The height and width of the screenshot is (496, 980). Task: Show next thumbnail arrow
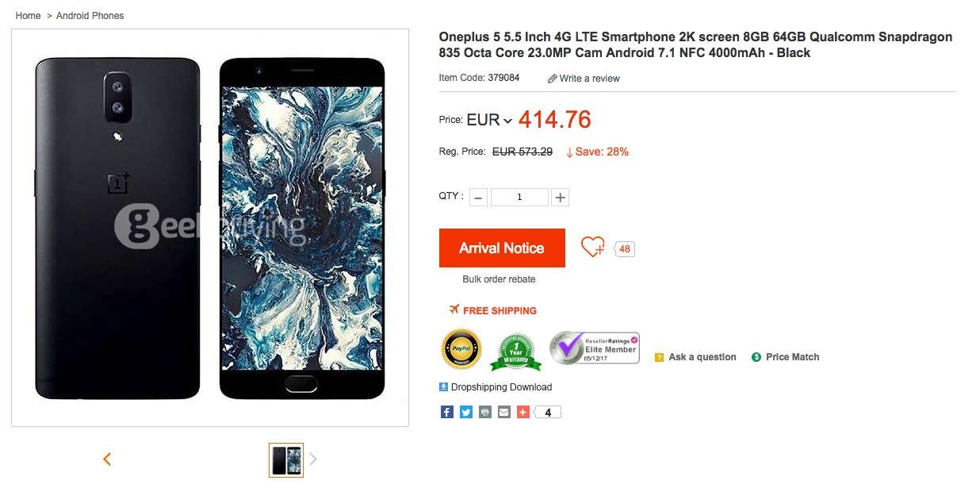(313, 459)
